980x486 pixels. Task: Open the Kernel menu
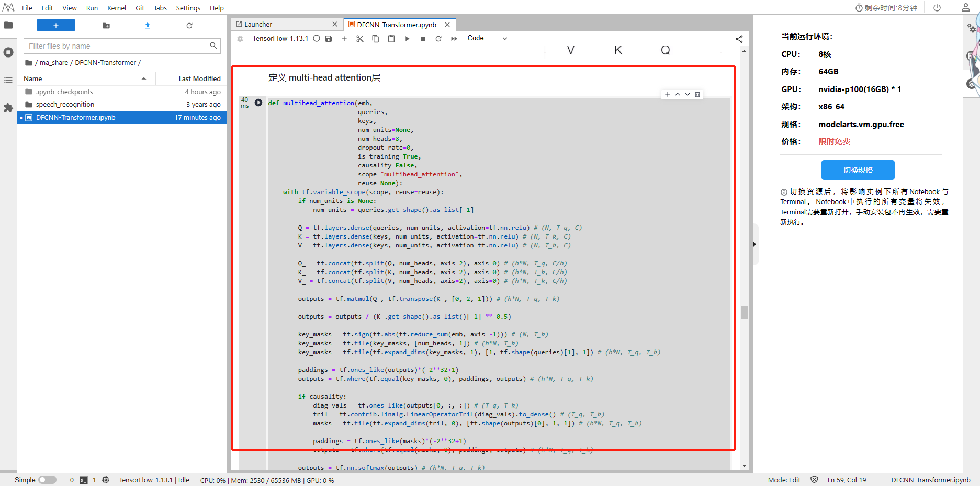click(116, 8)
